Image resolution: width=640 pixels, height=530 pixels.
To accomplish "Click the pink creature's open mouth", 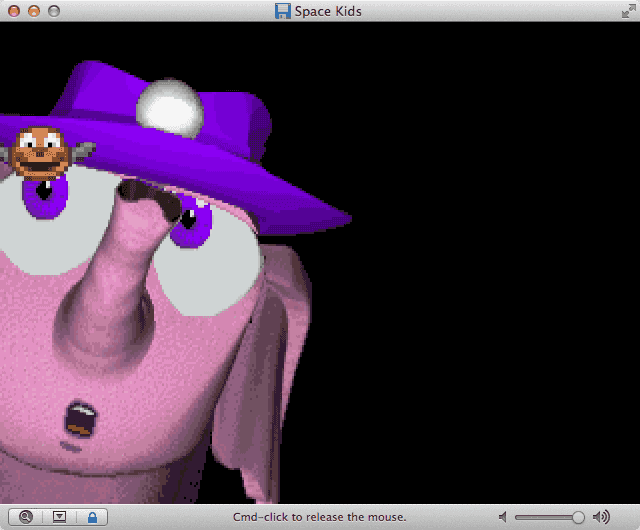I will [80, 419].
